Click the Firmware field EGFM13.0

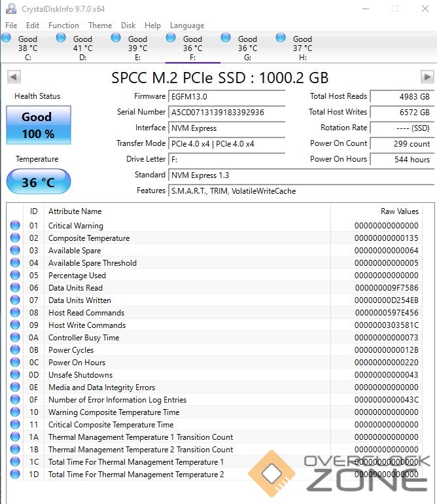tap(227, 96)
